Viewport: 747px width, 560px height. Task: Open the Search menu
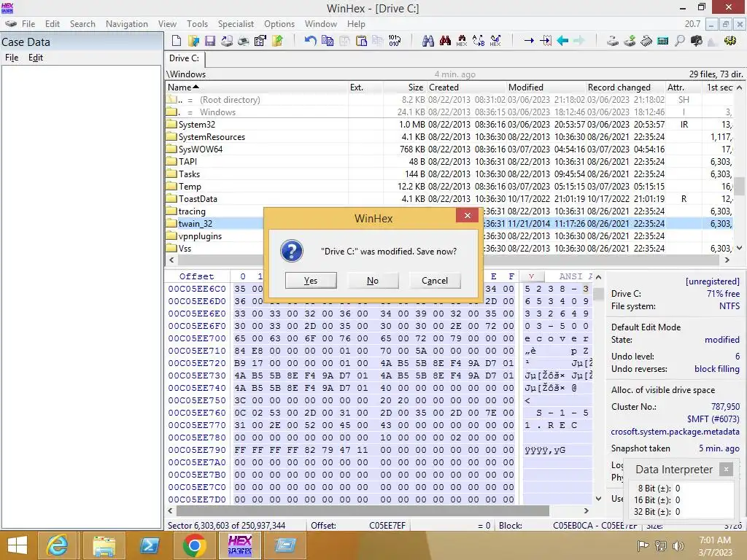pyautogui.click(x=82, y=24)
